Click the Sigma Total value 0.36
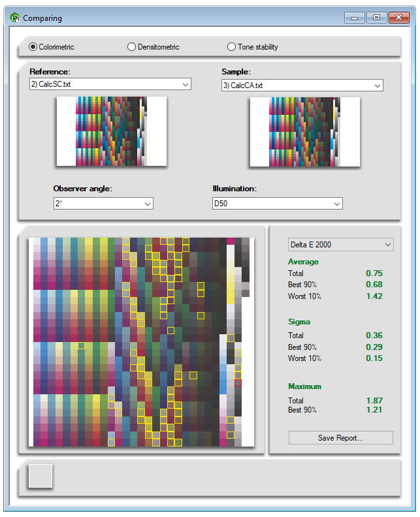420x517 pixels. coord(374,336)
